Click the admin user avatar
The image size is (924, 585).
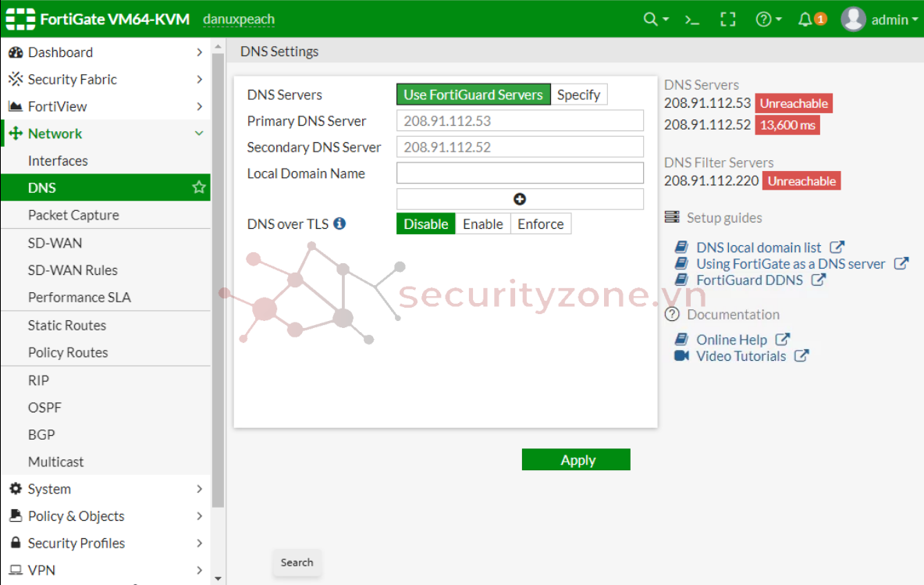click(853, 20)
